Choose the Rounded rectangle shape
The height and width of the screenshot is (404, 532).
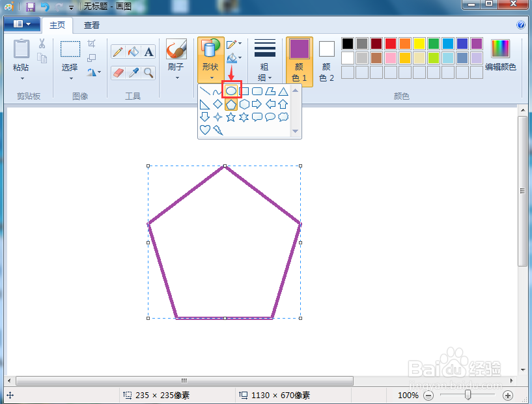(257, 91)
